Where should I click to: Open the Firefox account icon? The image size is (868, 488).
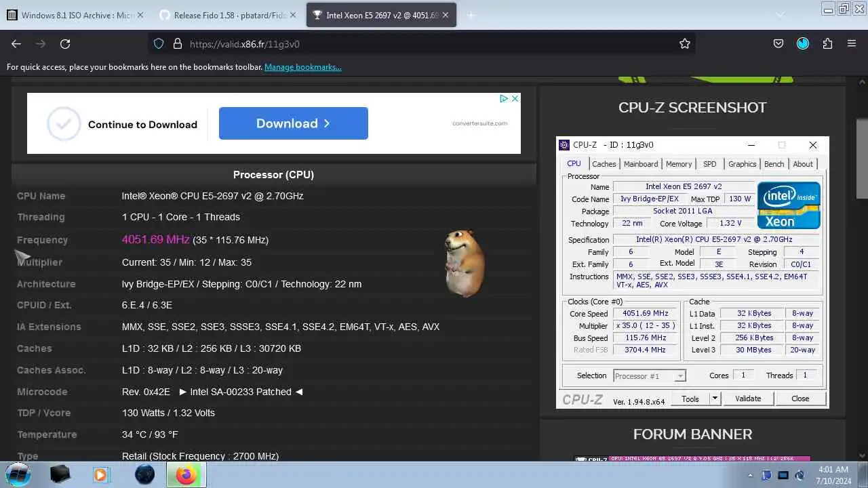[x=803, y=43]
